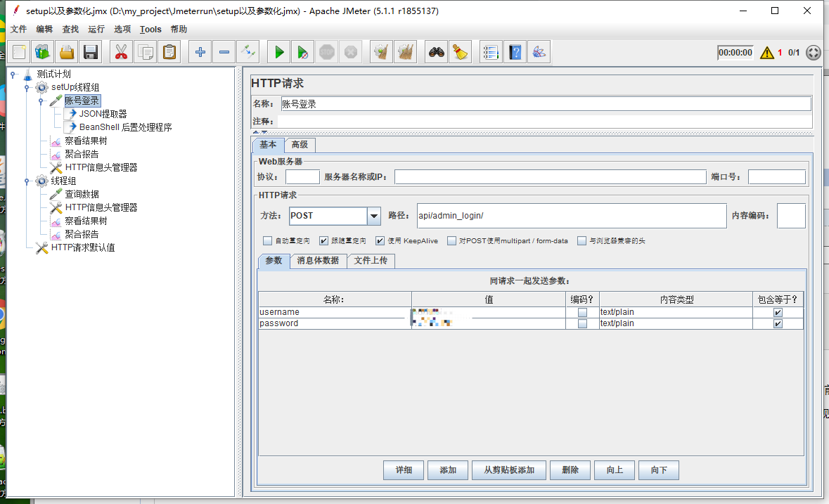Click the 从剪贴板添加 button
Image resolution: width=829 pixels, height=504 pixels.
(509, 470)
